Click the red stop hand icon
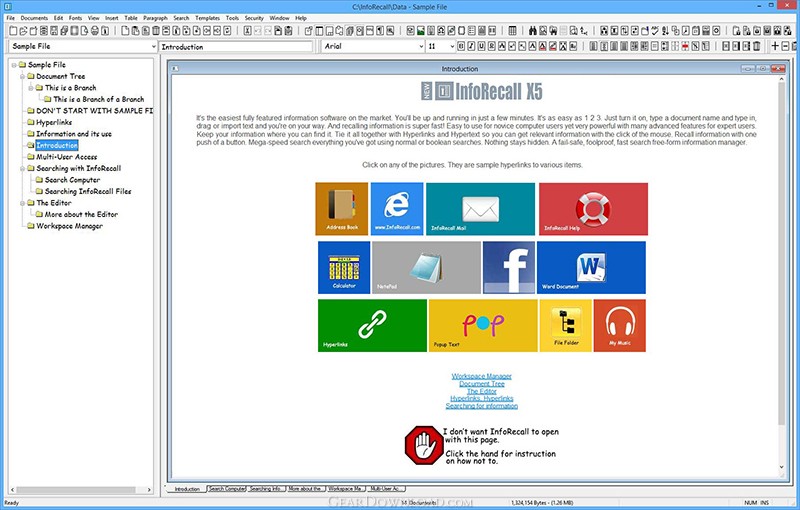The height and width of the screenshot is (510, 800). [x=424, y=445]
